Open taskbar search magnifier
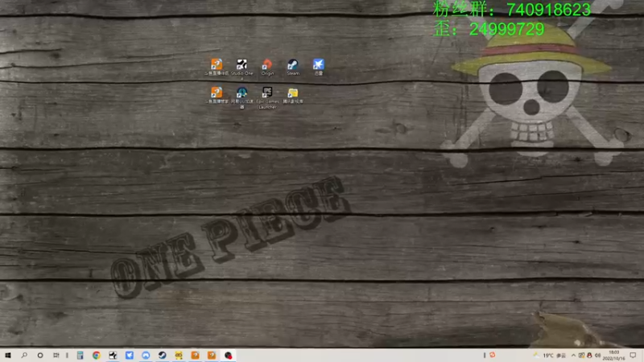Screen dimensions: 644x362 click(x=24, y=355)
